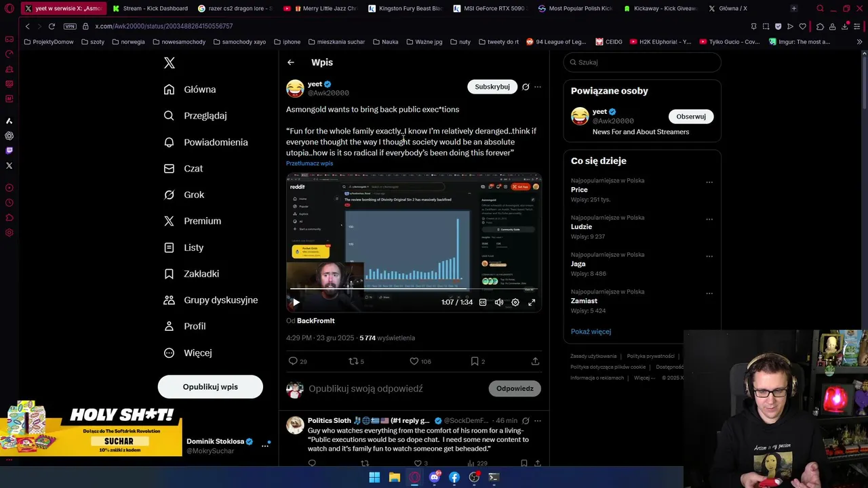
Task: Open Powiadomienia notifications
Action: (206, 142)
